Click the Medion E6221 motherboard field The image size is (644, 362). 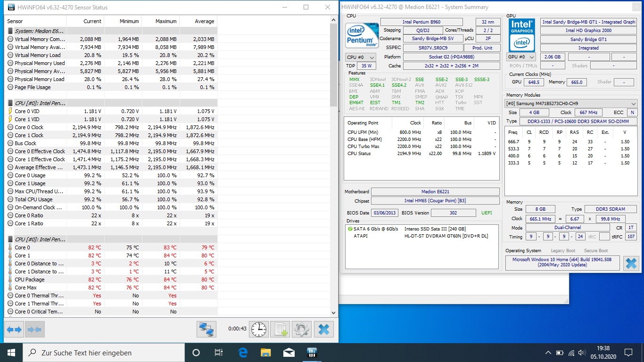435,192
